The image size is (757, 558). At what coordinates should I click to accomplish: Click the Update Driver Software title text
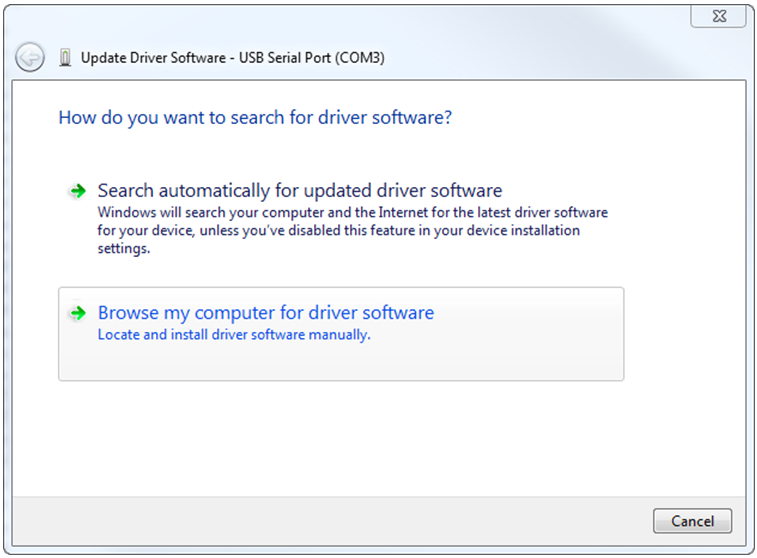pyautogui.click(x=153, y=58)
